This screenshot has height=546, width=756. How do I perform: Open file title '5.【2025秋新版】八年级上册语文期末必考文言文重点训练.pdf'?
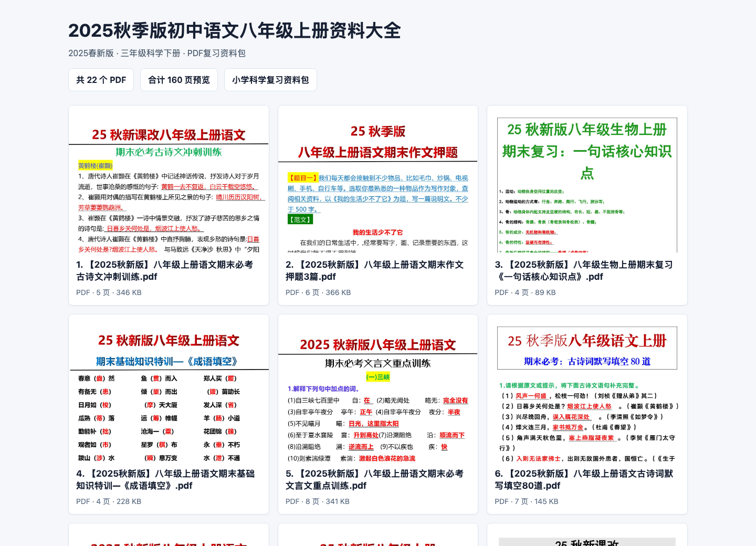tap(374, 479)
